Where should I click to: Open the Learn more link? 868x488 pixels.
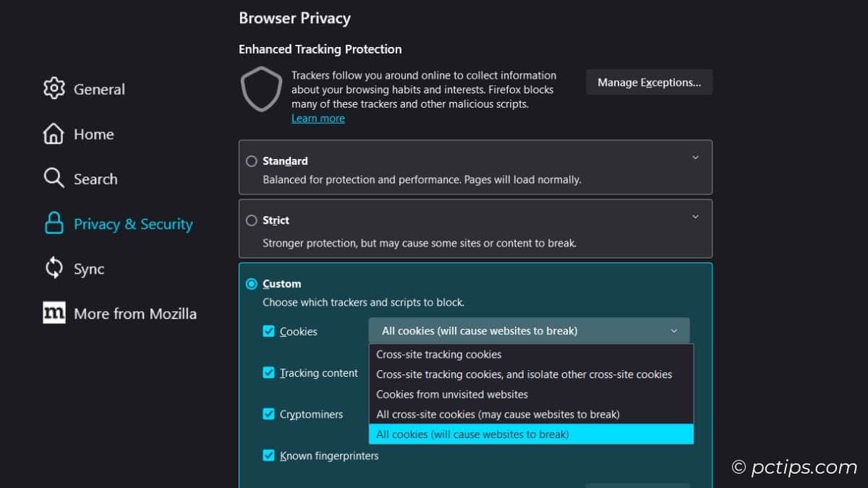(x=318, y=118)
